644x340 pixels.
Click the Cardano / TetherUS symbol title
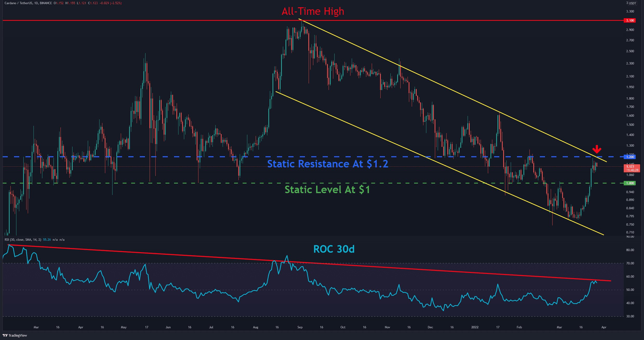19,3
